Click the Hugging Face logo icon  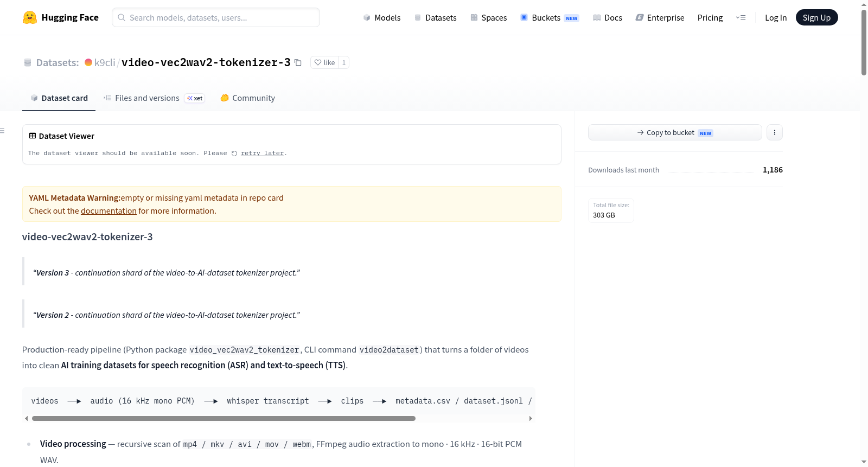[30, 17]
